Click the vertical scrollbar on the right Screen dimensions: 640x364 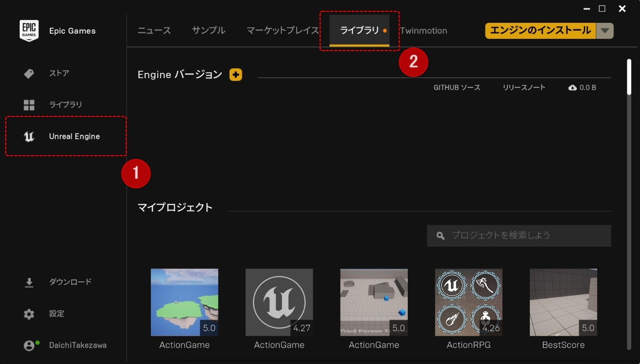click(x=629, y=77)
